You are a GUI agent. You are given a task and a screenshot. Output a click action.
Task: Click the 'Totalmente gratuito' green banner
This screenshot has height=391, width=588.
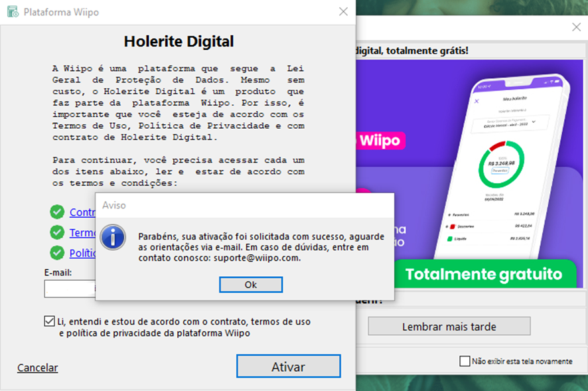pos(485,274)
